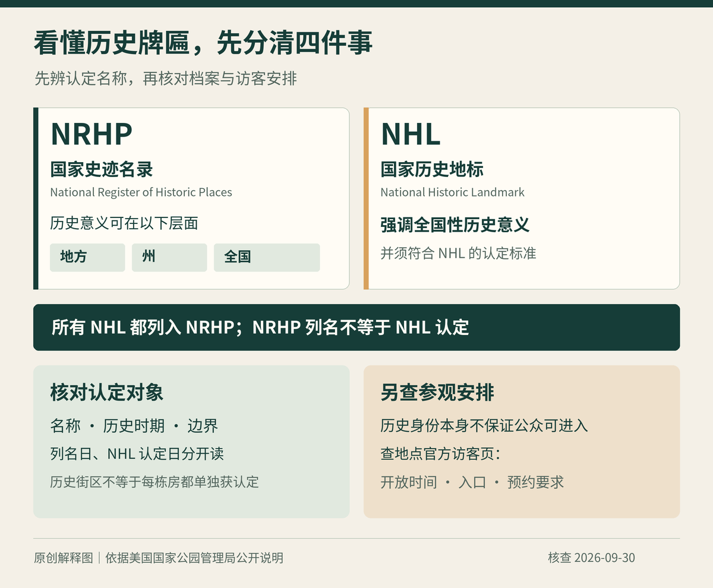Click the 国家史迹名录 label
The width and height of the screenshot is (713, 588).
(102, 169)
